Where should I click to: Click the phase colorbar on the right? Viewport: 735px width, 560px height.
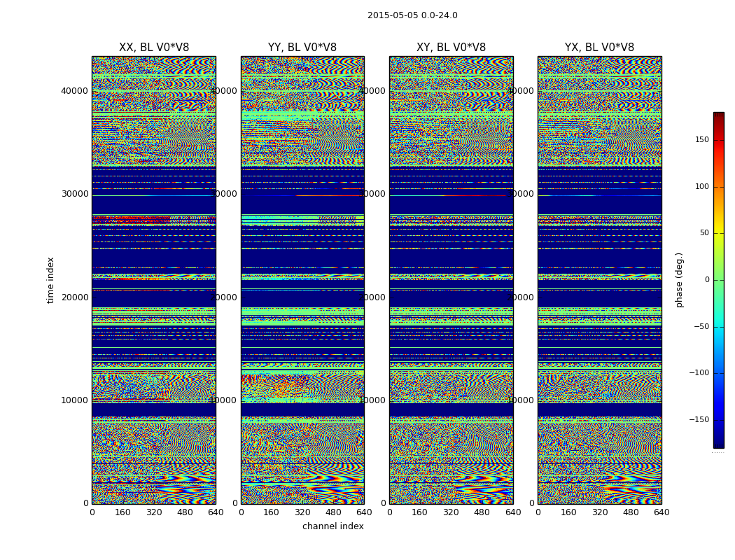(719, 280)
